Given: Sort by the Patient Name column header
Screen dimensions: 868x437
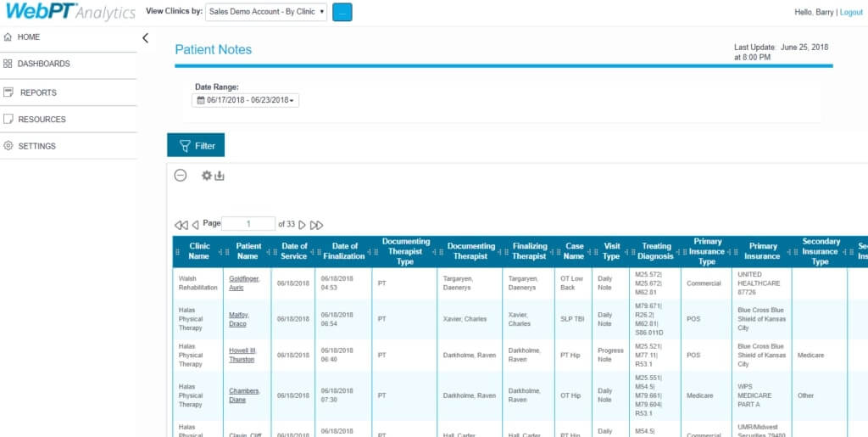Looking at the screenshot, I should tap(248, 251).
